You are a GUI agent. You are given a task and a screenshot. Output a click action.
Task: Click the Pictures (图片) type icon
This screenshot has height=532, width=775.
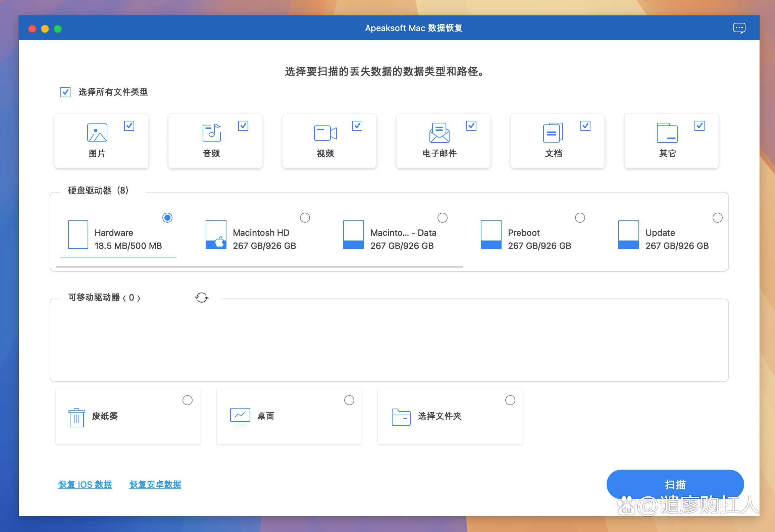(x=97, y=132)
